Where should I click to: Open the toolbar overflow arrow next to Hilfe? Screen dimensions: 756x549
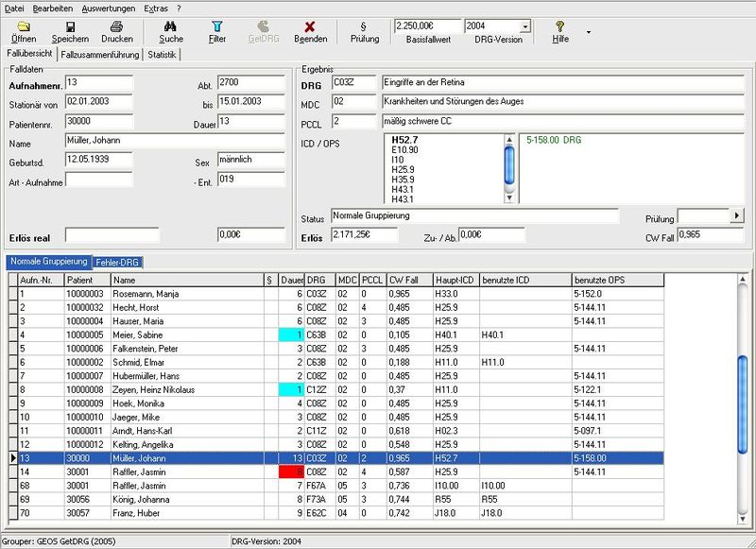588,31
